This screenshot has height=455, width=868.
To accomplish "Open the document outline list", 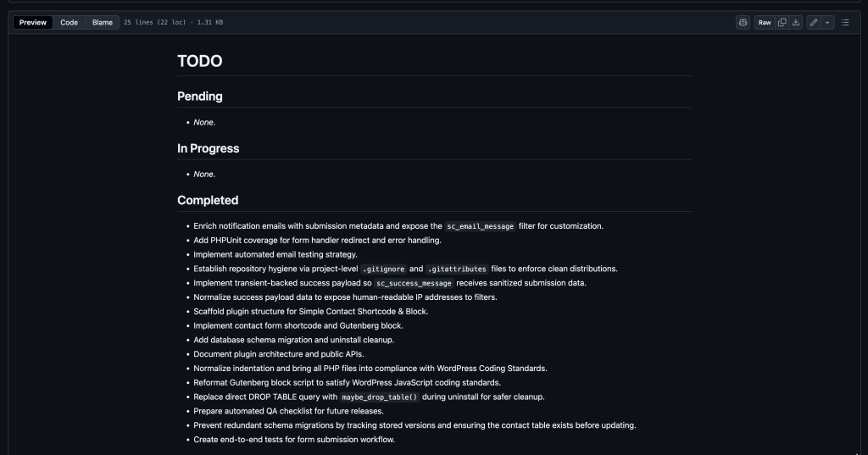I will 845,23.
